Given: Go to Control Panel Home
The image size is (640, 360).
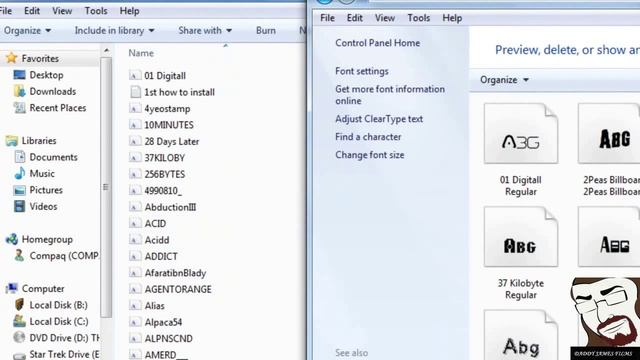Looking at the screenshot, I should (378, 43).
